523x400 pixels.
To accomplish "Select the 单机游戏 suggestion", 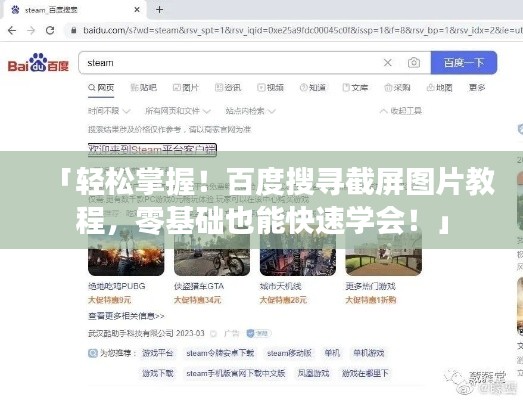I will coord(369,353).
